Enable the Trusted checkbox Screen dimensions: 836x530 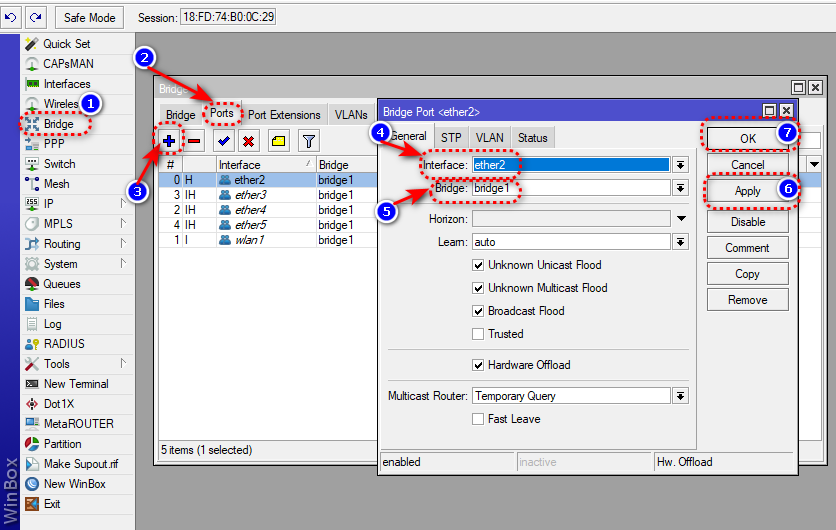pyautogui.click(x=478, y=334)
